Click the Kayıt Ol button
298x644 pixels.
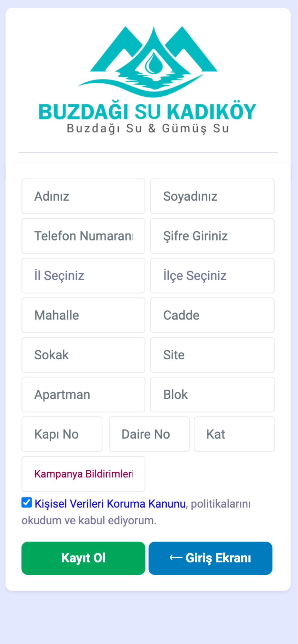[83, 558]
